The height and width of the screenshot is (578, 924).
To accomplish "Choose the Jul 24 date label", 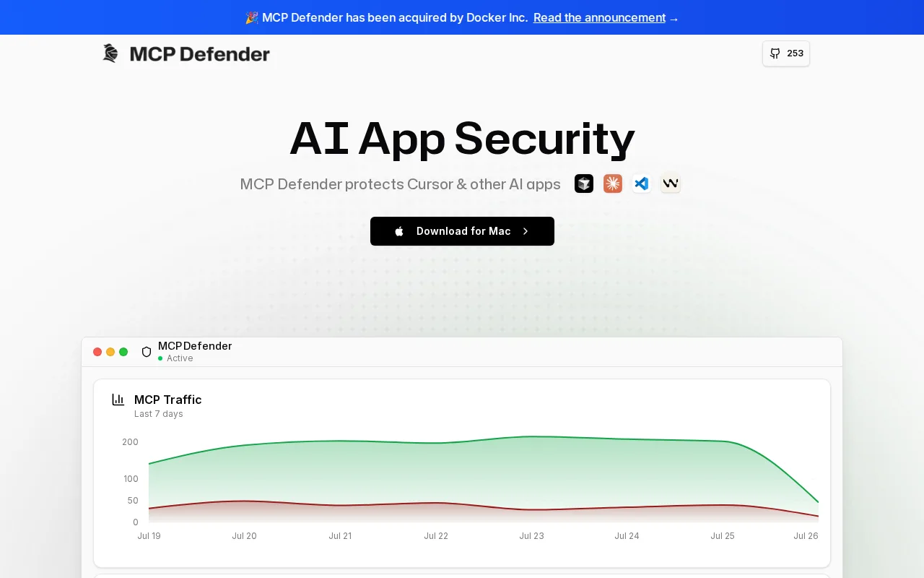I will [627, 536].
